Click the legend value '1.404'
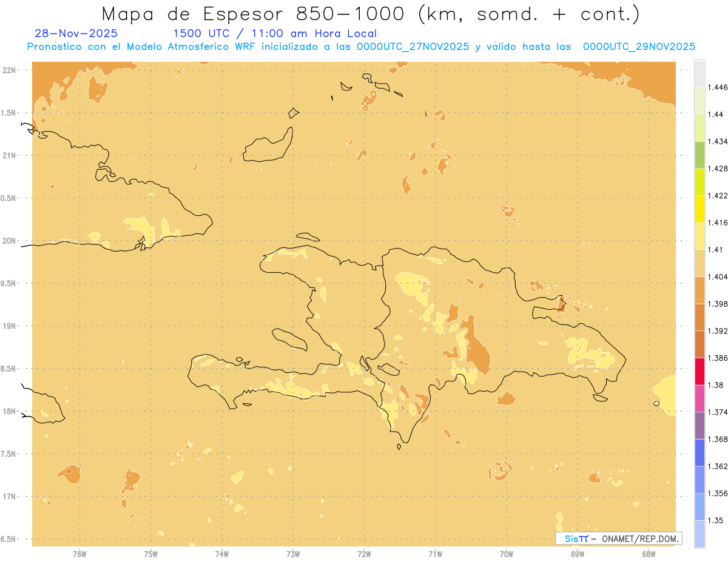The image size is (728, 562). 718,276
